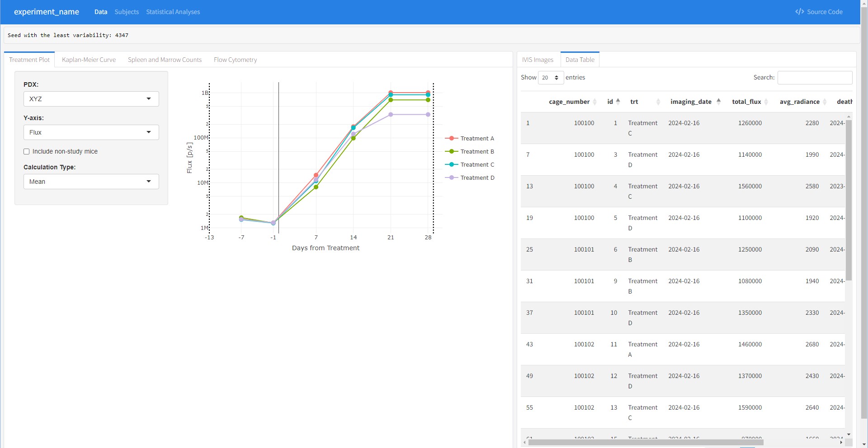Sort table by cage_number column
868x448 pixels.
tap(569, 102)
